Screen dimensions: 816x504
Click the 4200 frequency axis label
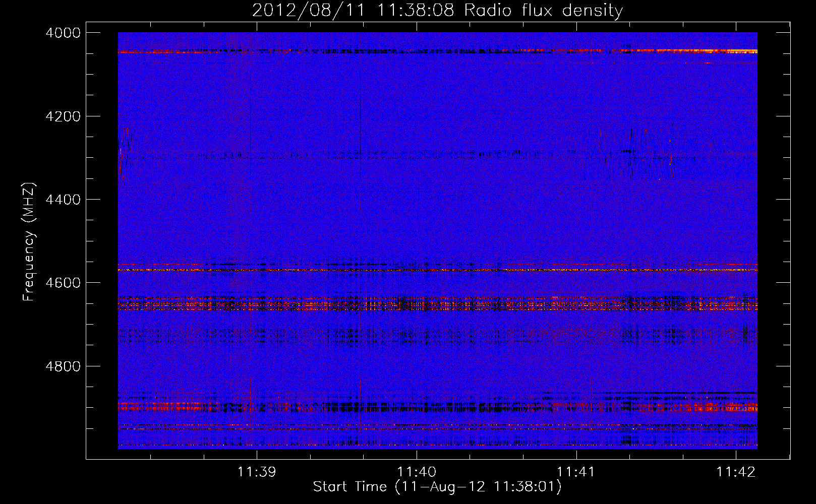[63, 116]
